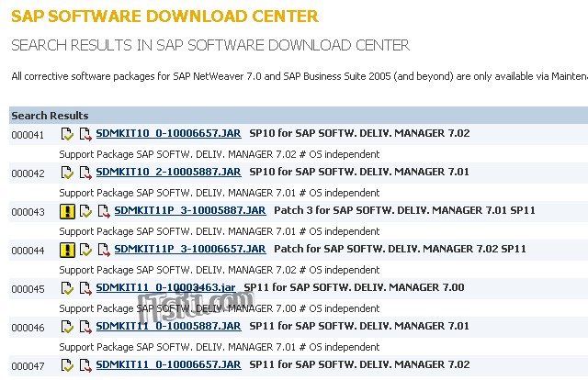588x380 pixels.
Task: Click green-check document icon in row 000041
Action: click(x=67, y=134)
